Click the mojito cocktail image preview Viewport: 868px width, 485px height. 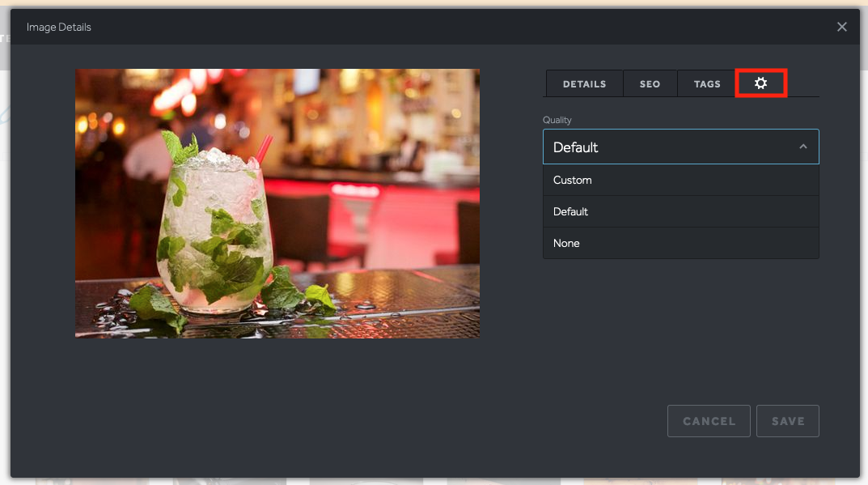(x=277, y=202)
